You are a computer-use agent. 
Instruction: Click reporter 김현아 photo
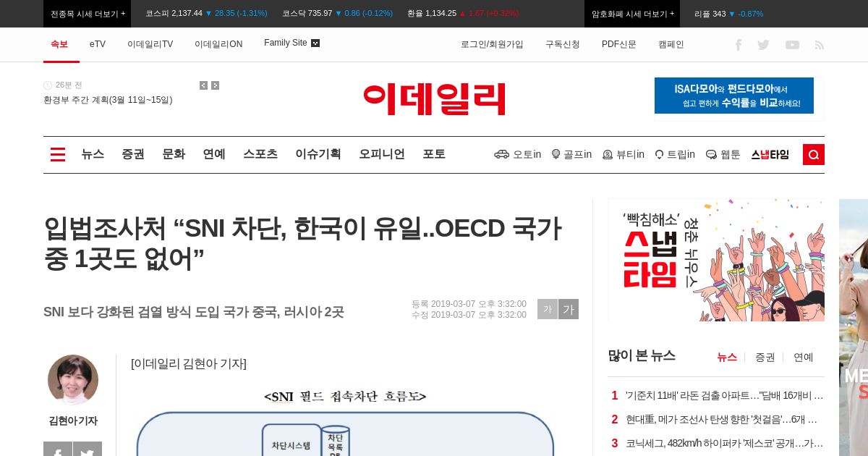click(73, 380)
